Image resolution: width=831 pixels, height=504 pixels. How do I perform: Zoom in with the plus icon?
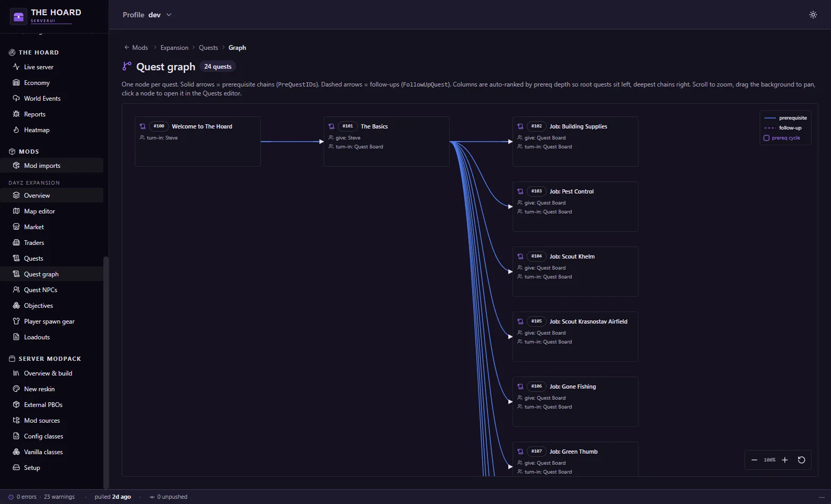(x=785, y=460)
